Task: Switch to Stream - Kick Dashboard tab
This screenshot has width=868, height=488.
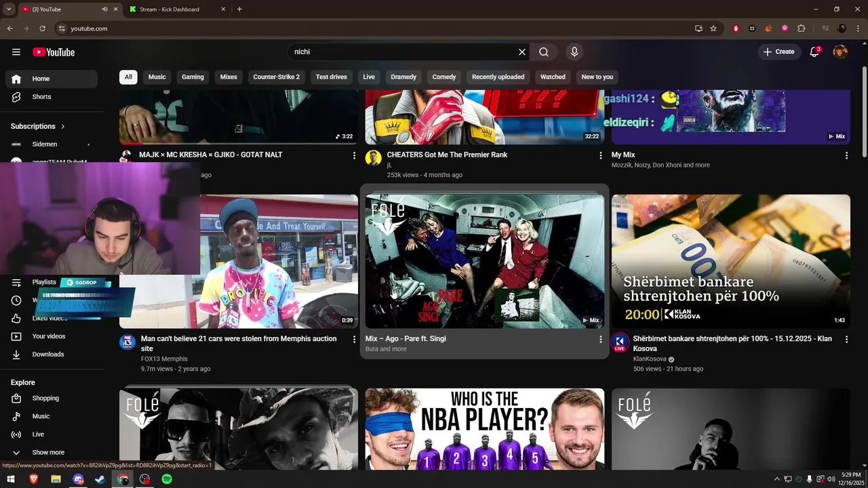Action: 170,9
